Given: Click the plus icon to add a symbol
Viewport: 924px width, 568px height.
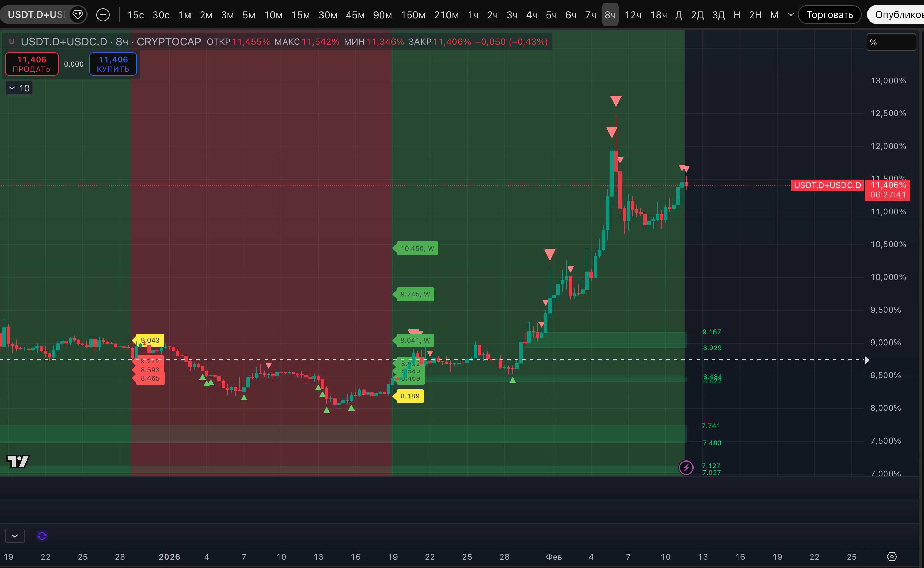Looking at the screenshot, I should pyautogui.click(x=103, y=15).
